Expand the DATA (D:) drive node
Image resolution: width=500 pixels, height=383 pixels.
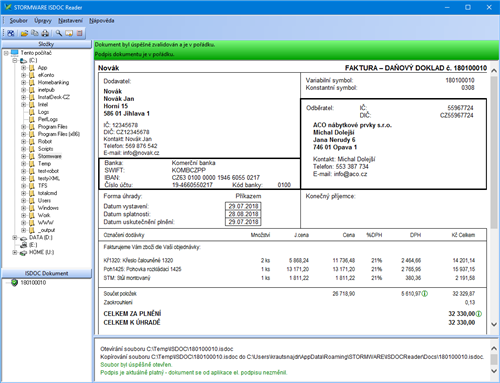pos(15,238)
